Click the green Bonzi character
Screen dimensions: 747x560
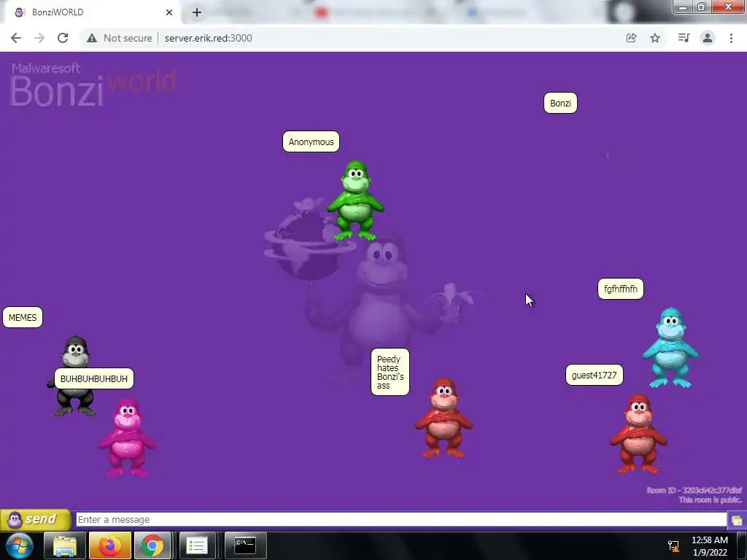[x=355, y=201]
